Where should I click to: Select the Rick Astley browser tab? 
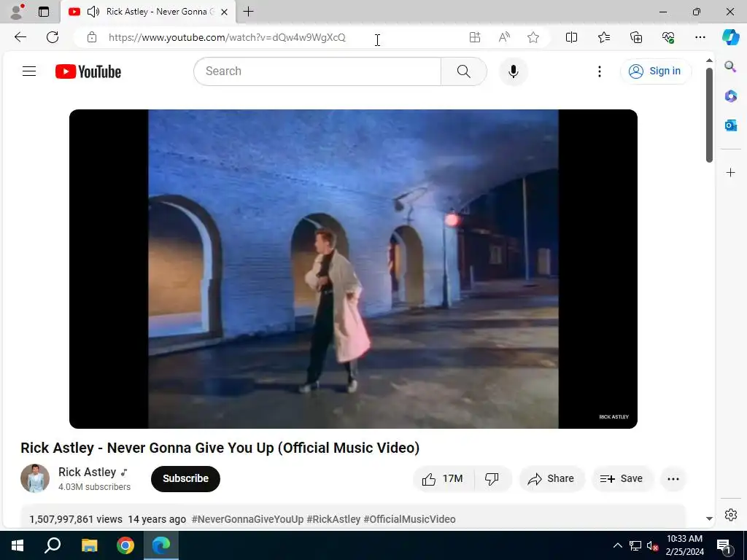(148, 12)
